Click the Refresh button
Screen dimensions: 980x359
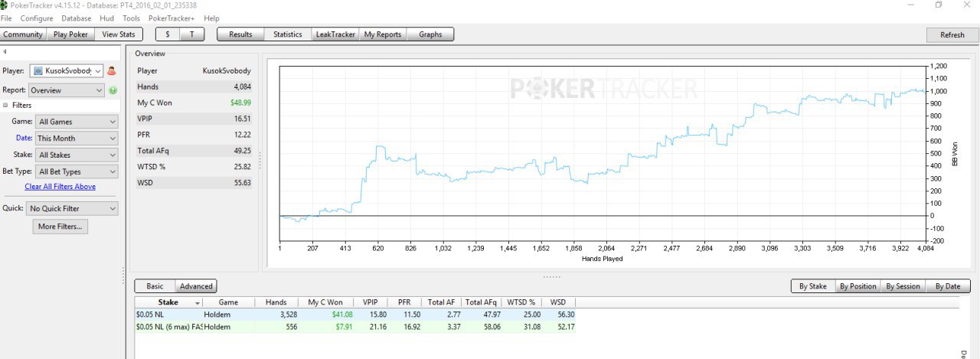(952, 34)
